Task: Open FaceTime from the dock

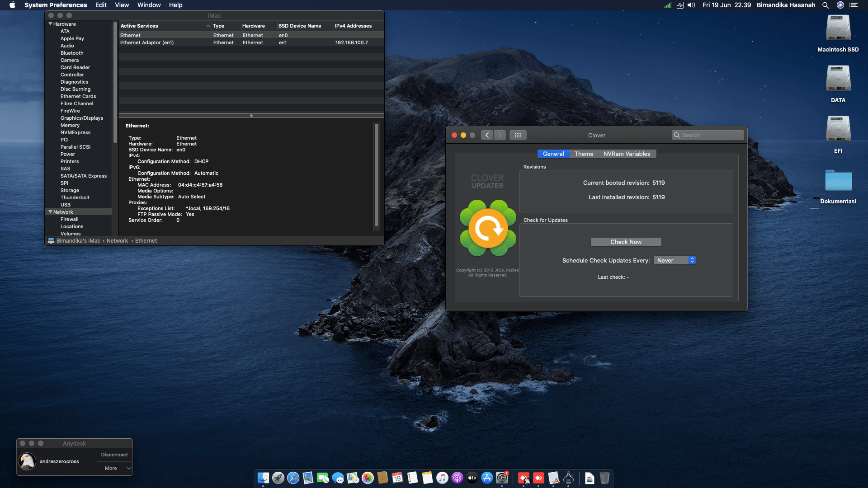Action: [323, 478]
